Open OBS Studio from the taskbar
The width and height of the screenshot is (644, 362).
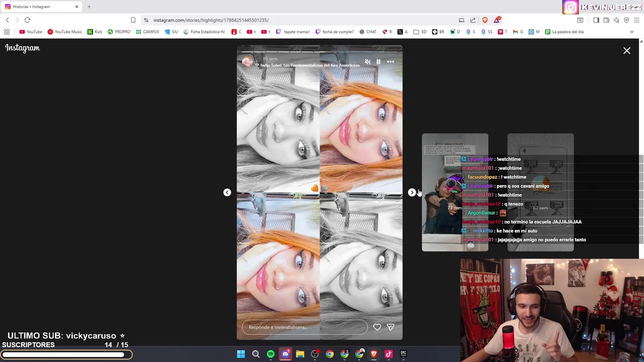[315, 354]
